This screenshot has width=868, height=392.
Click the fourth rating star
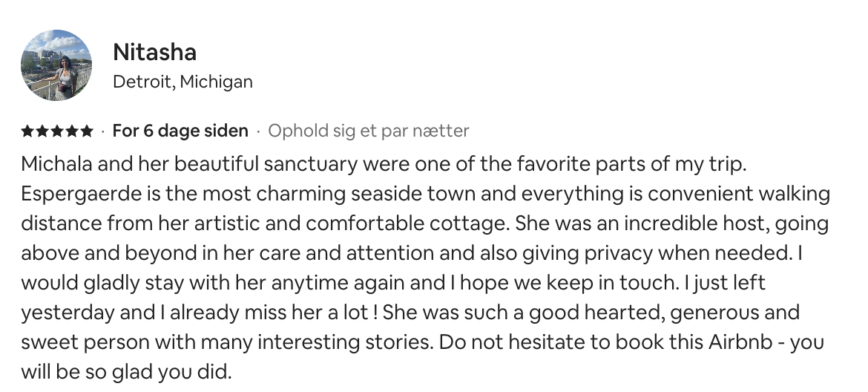[72, 131]
